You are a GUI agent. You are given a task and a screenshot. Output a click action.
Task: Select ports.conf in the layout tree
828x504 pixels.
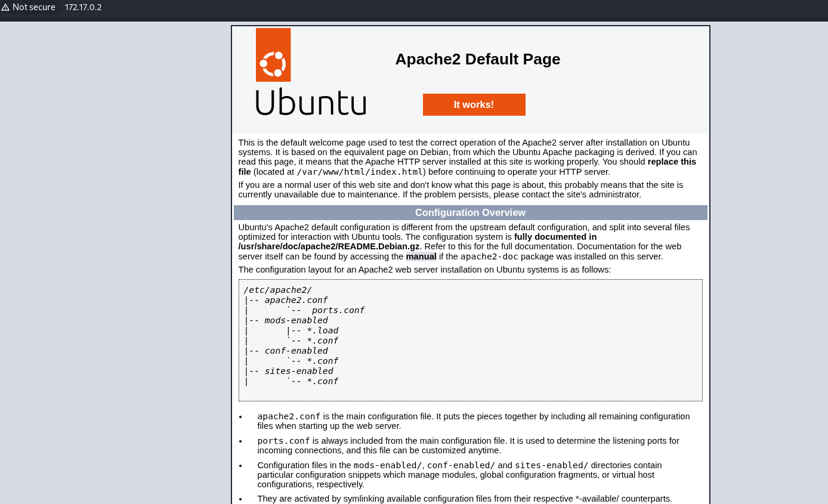(338, 310)
